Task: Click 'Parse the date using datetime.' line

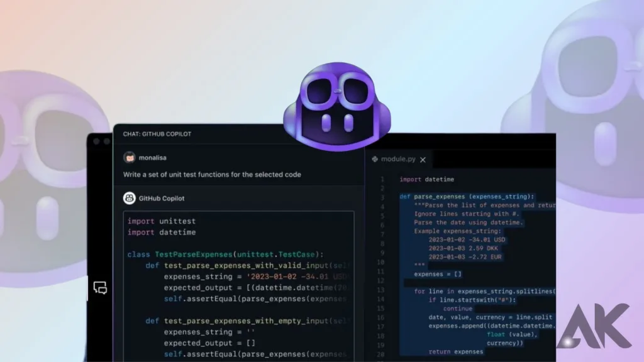Action: point(469,222)
